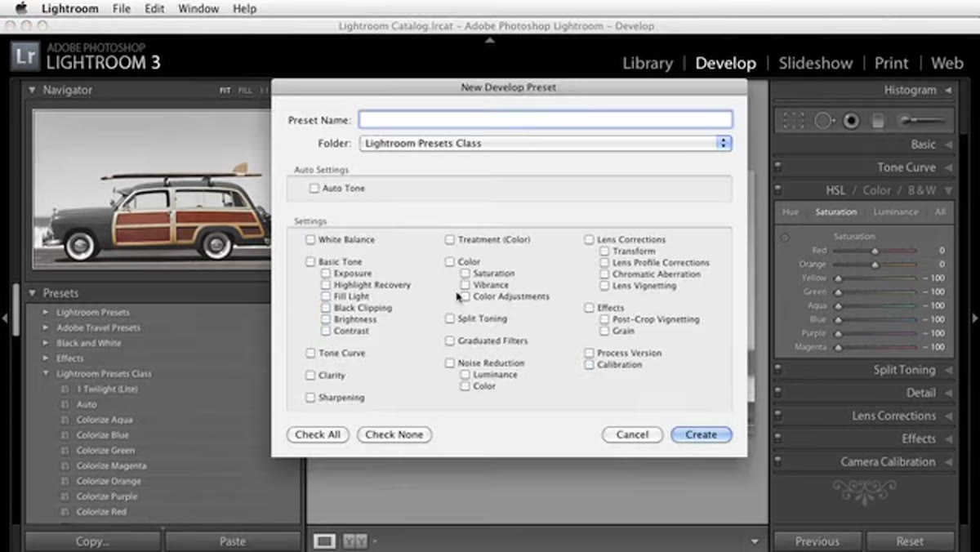Click Create to save the preset
The image size is (980, 552).
701,435
